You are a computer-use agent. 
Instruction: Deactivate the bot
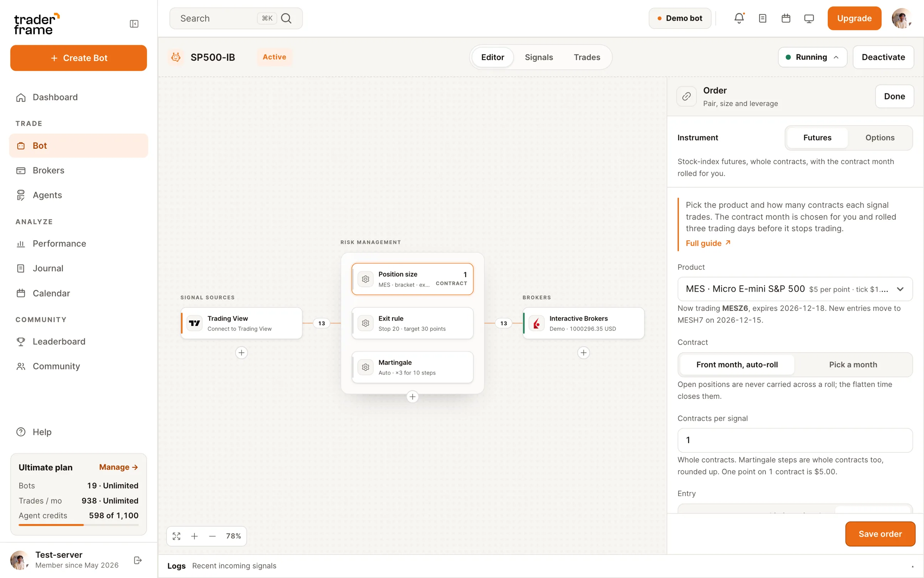[x=883, y=57]
